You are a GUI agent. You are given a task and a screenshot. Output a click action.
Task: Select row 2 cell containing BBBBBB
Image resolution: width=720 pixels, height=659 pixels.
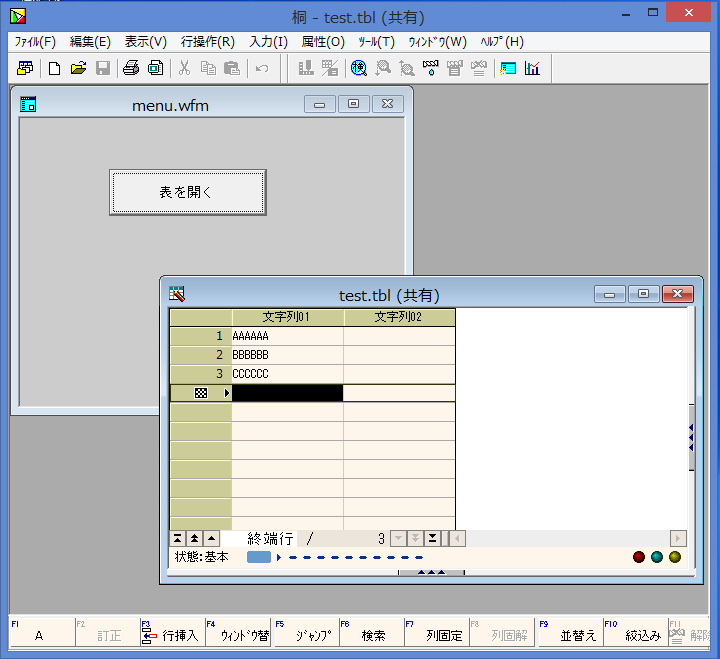(x=287, y=355)
